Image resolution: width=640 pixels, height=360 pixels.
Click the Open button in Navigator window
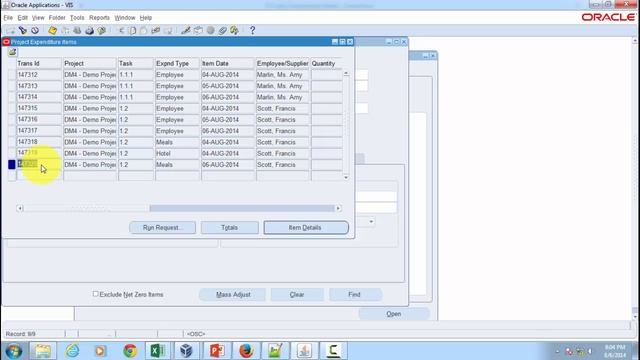pos(394,313)
